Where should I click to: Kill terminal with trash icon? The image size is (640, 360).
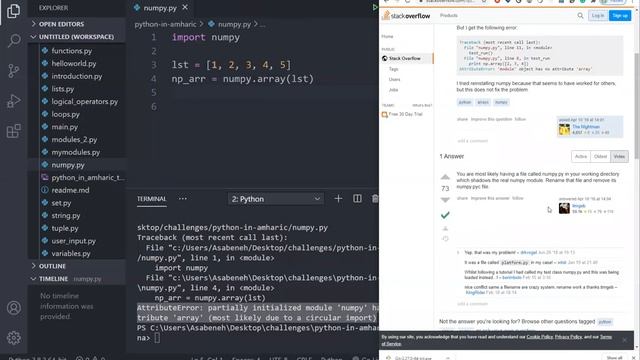(x=375, y=199)
